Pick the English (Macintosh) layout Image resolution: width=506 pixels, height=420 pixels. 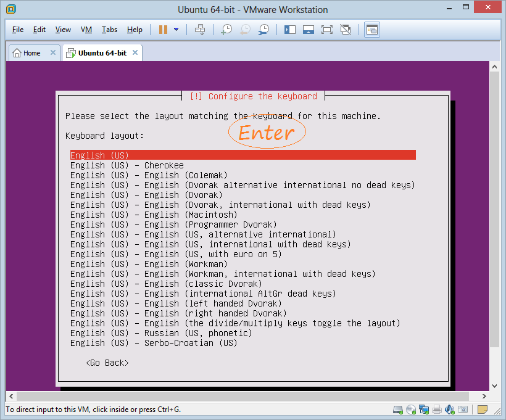point(154,215)
